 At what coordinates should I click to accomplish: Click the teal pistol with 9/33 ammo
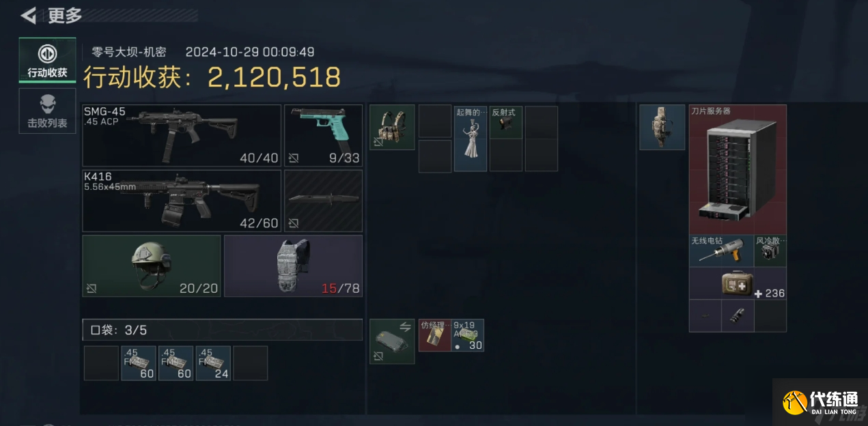(x=323, y=135)
